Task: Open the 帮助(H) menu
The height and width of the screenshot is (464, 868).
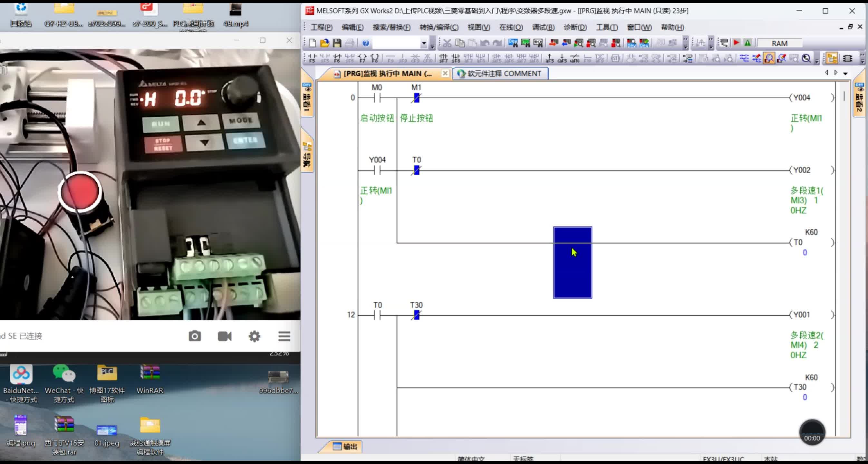Action: point(672,27)
